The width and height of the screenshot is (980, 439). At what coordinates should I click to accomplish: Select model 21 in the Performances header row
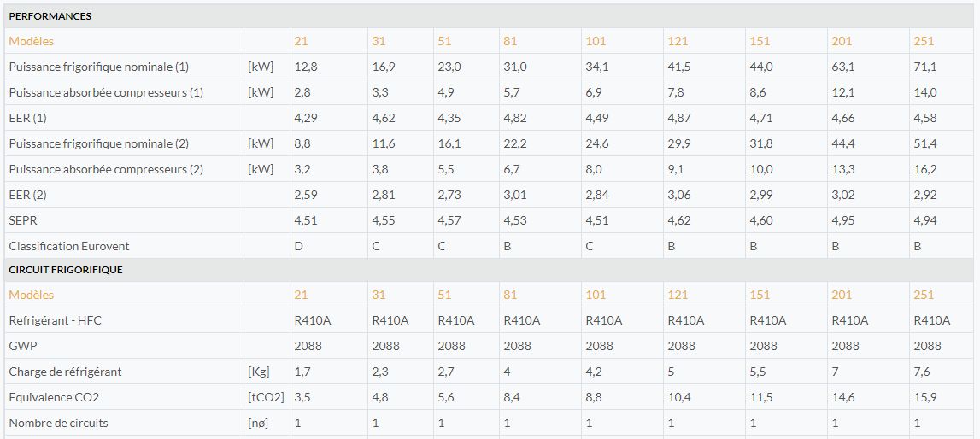coord(301,41)
